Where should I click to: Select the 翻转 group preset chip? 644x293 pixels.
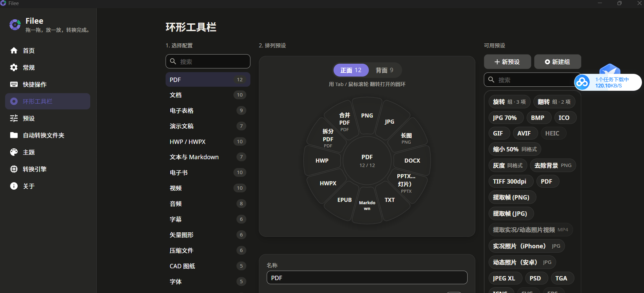pos(554,102)
